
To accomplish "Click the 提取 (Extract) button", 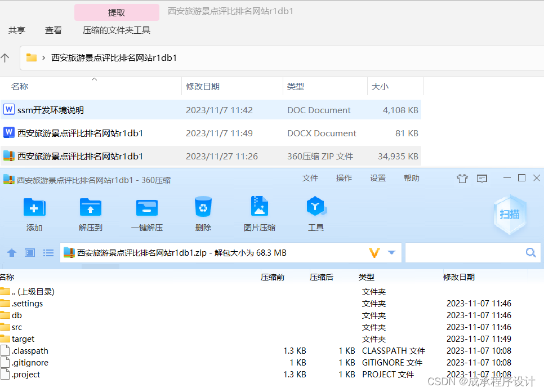I will click(x=117, y=12).
